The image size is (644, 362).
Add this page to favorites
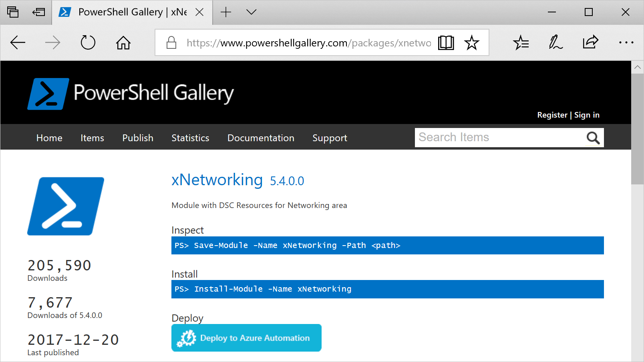click(x=472, y=42)
